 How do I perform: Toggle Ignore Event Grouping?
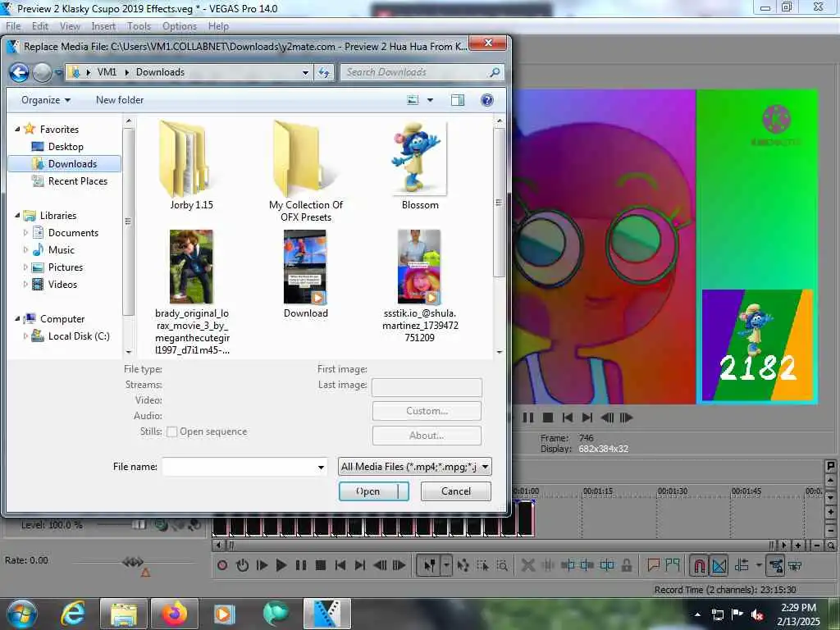click(x=795, y=565)
